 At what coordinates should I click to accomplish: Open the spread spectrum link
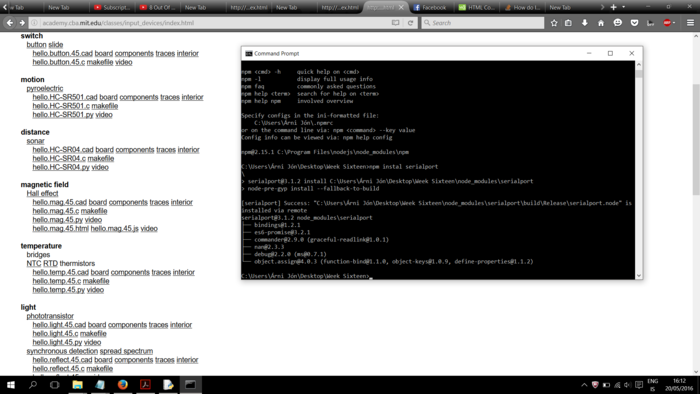tap(126, 351)
